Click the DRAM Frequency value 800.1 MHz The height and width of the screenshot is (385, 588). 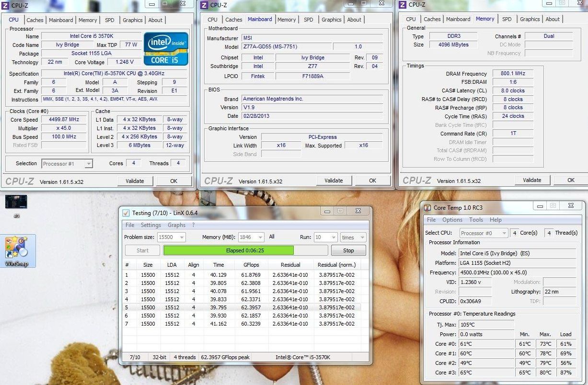[513, 74]
